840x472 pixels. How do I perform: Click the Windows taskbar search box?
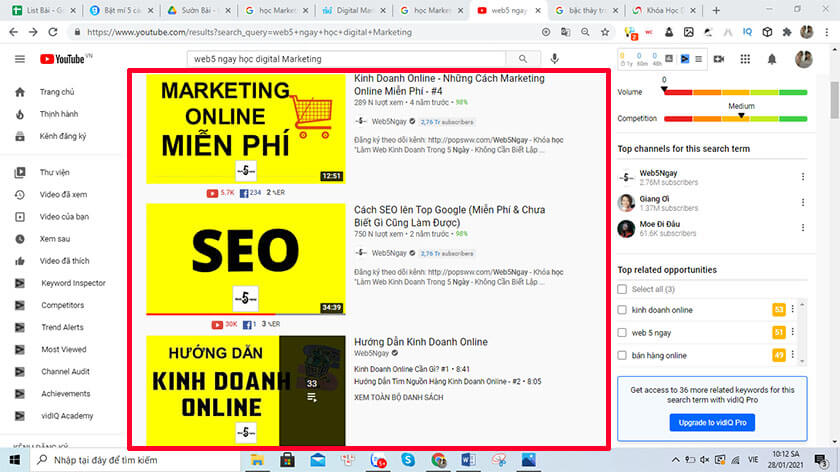coord(134,460)
